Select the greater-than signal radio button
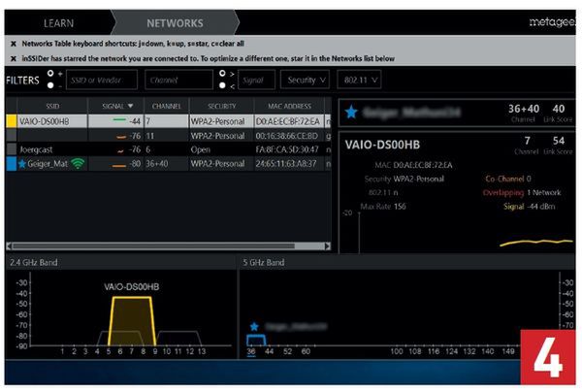This screenshot has height=392, width=582. pyautogui.click(x=222, y=73)
